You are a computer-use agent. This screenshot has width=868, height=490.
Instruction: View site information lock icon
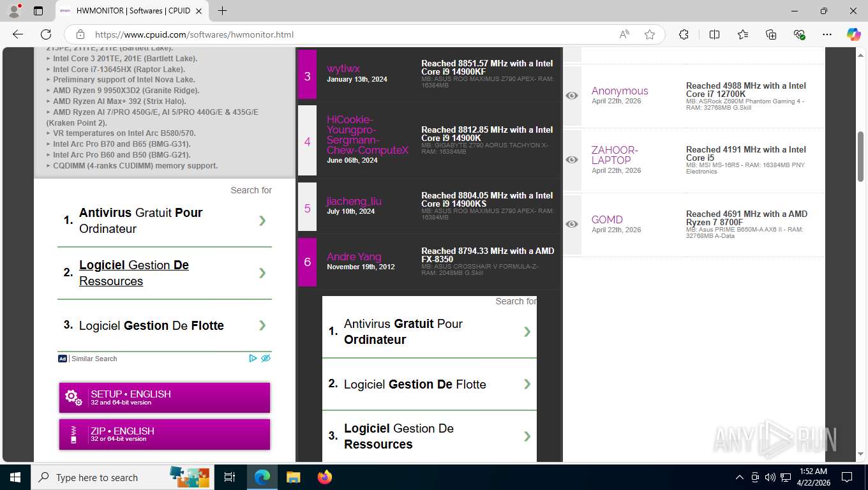click(x=80, y=34)
